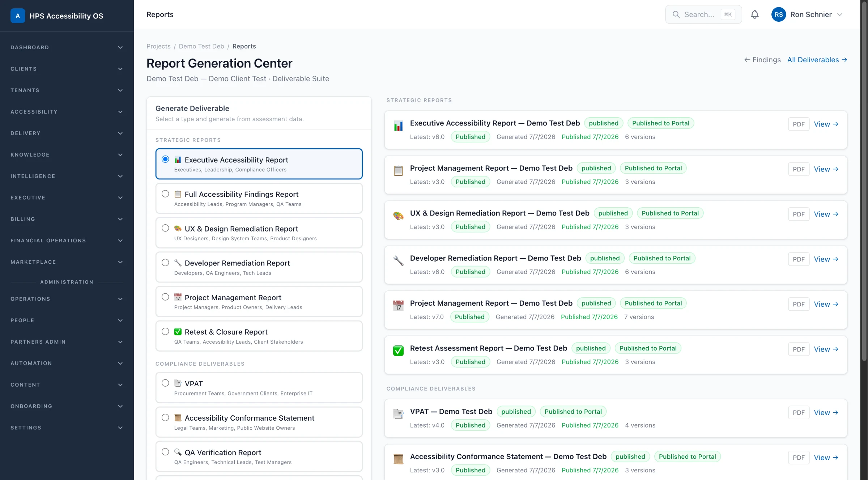Open the Intelligence sidebar section

point(67,176)
